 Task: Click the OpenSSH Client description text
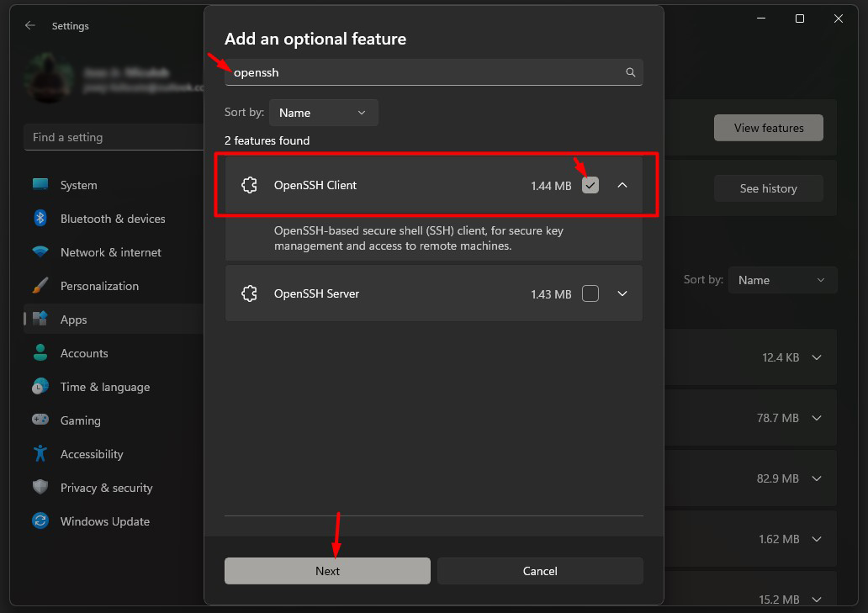(419, 238)
